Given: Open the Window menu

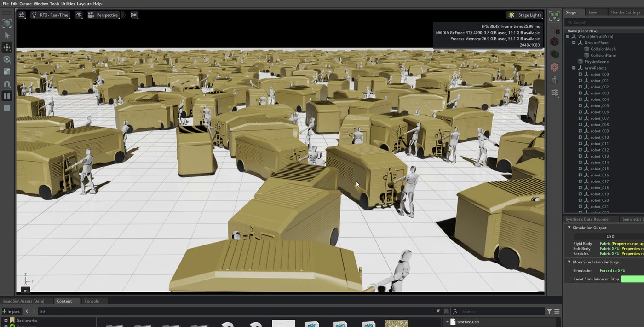Looking at the screenshot, I should click(40, 4).
